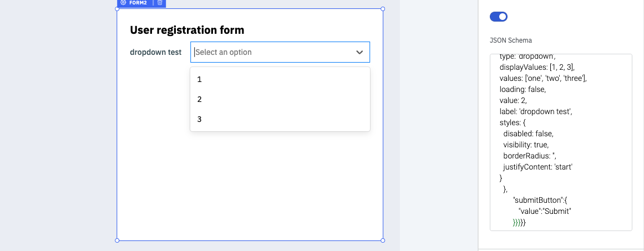This screenshot has height=251, width=644.
Task: Click the top-right resize handle of the form
Action: click(383, 9)
